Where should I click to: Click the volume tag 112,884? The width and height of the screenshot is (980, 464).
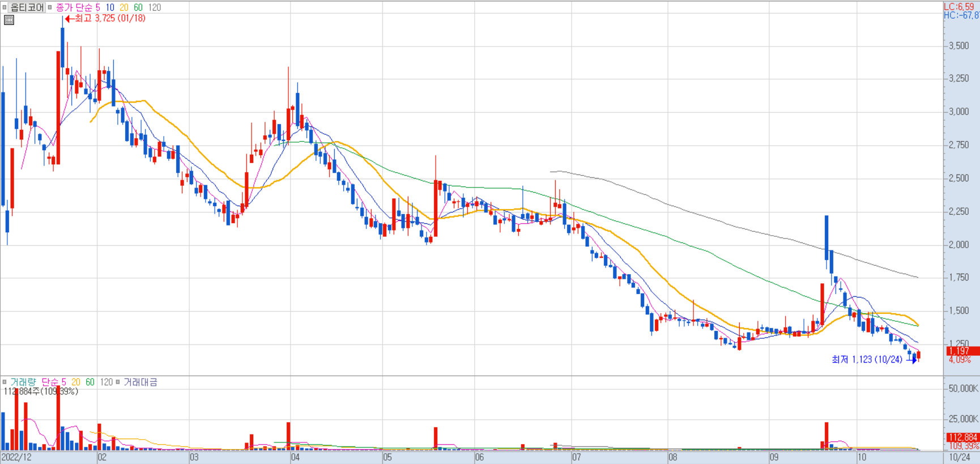[x=963, y=437]
